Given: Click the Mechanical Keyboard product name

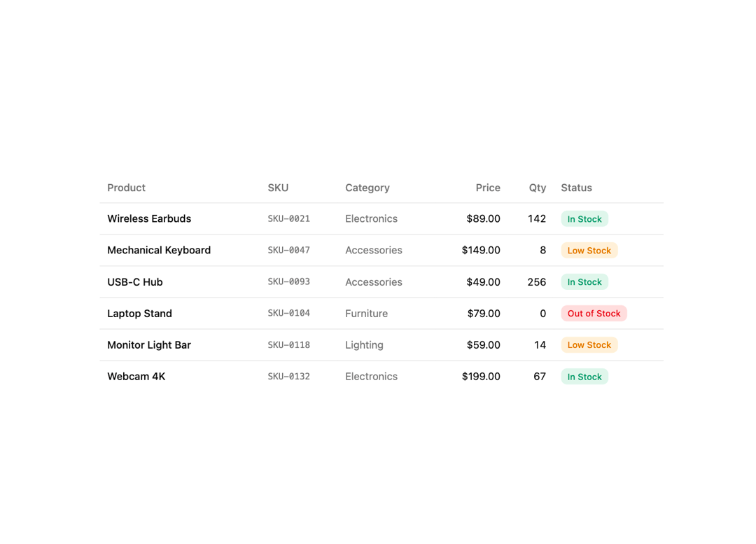Looking at the screenshot, I should click(x=159, y=251).
